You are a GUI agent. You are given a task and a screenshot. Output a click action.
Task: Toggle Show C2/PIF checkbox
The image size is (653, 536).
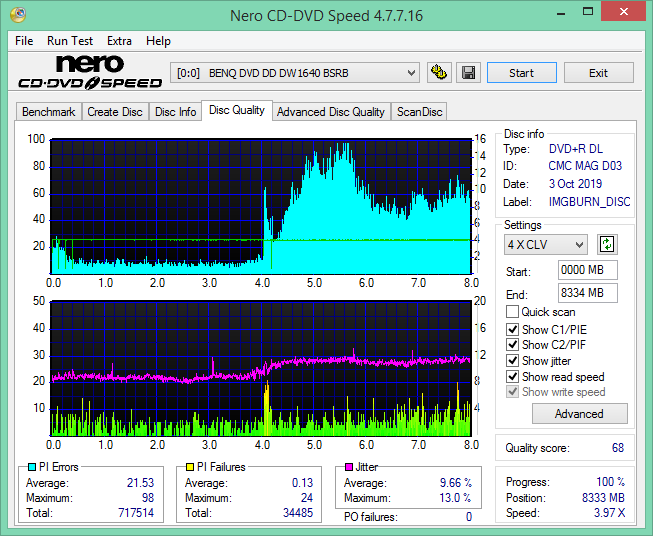coord(512,345)
